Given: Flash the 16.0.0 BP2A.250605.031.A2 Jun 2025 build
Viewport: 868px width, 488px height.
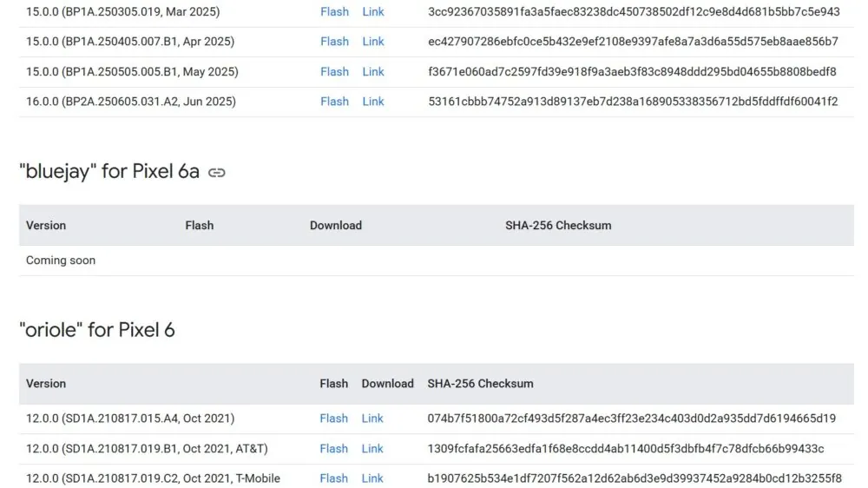Looking at the screenshot, I should [x=334, y=102].
